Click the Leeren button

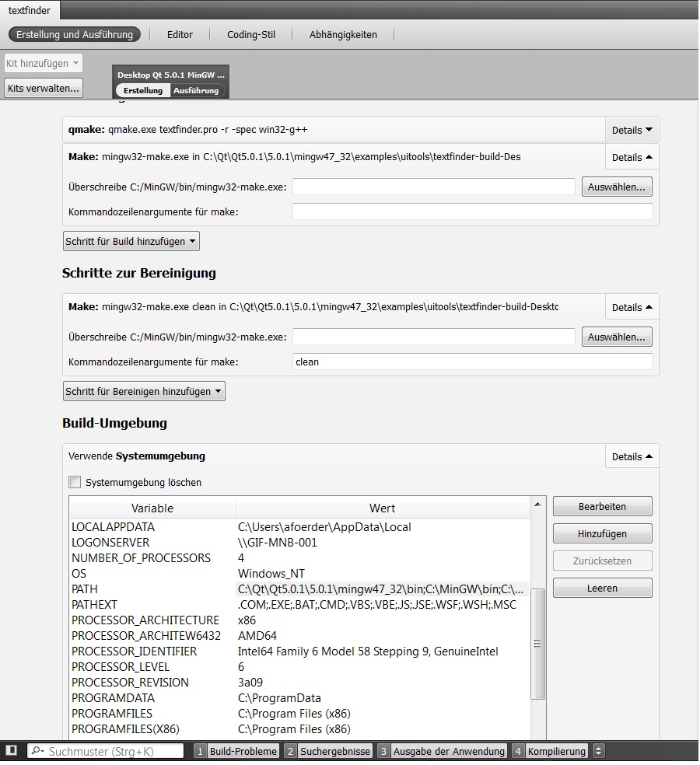pos(602,589)
